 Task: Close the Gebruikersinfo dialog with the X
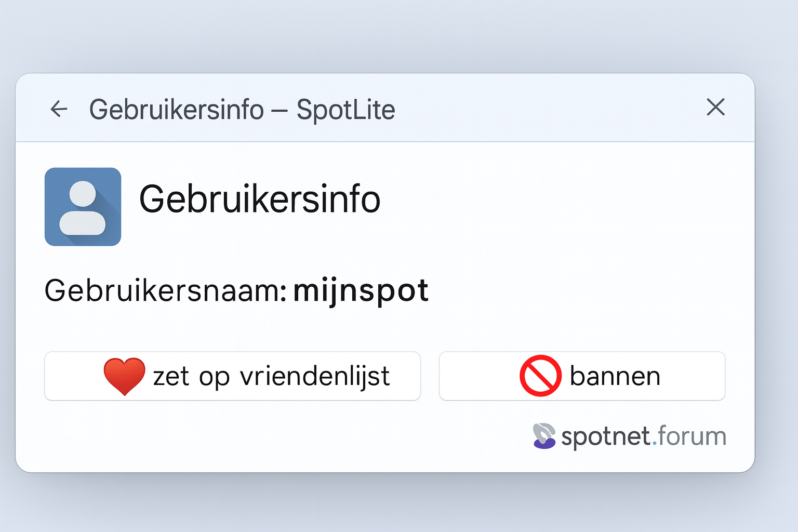715,107
